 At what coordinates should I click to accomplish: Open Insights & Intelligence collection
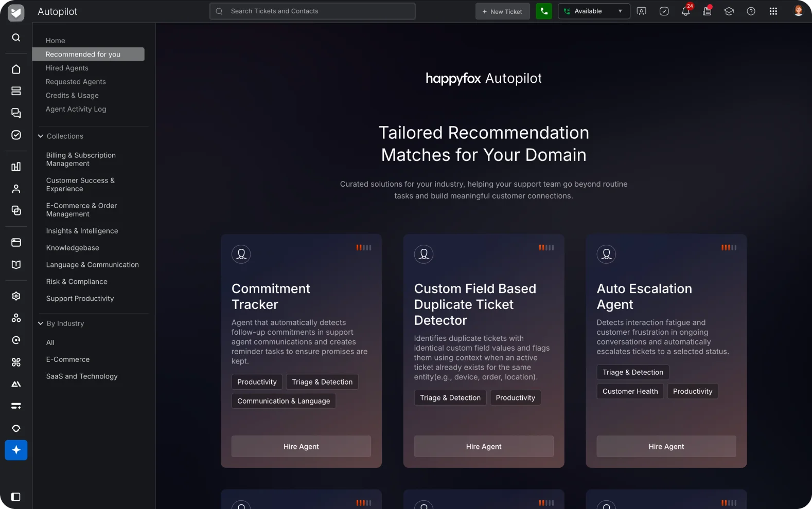82,231
